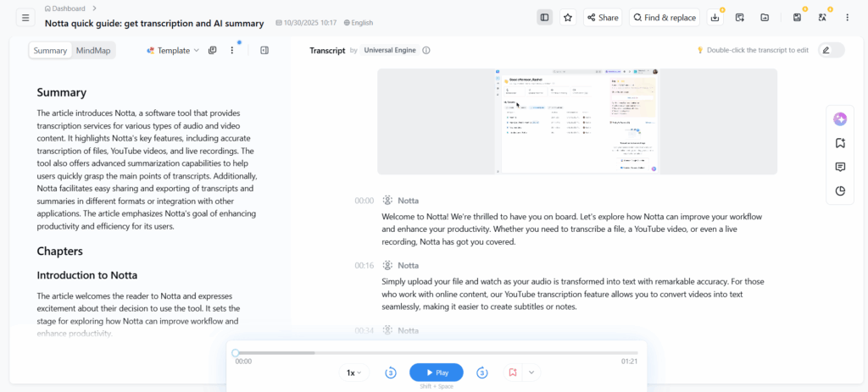Click the copy summary icon
868x392 pixels.
pos(212,50)
